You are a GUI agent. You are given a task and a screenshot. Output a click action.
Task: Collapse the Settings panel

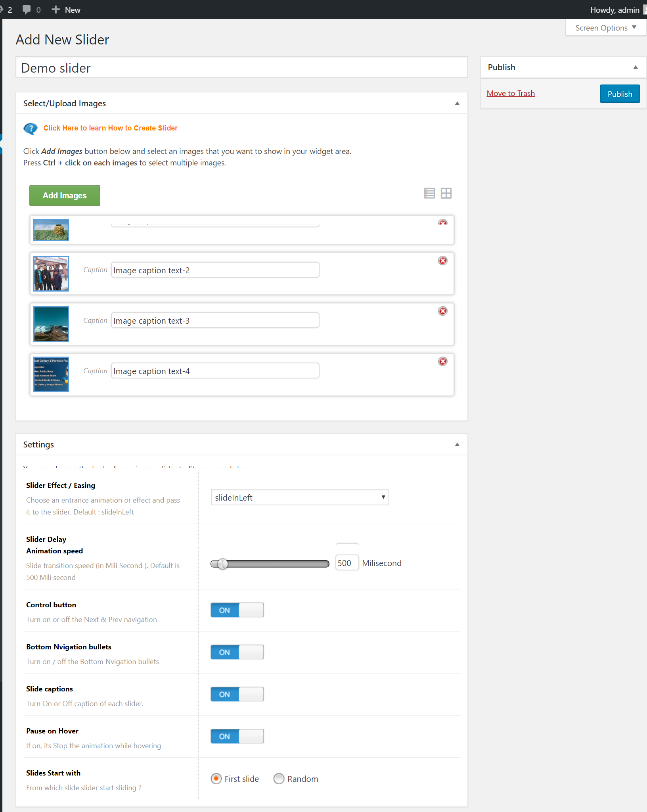[x=457, y=445]
